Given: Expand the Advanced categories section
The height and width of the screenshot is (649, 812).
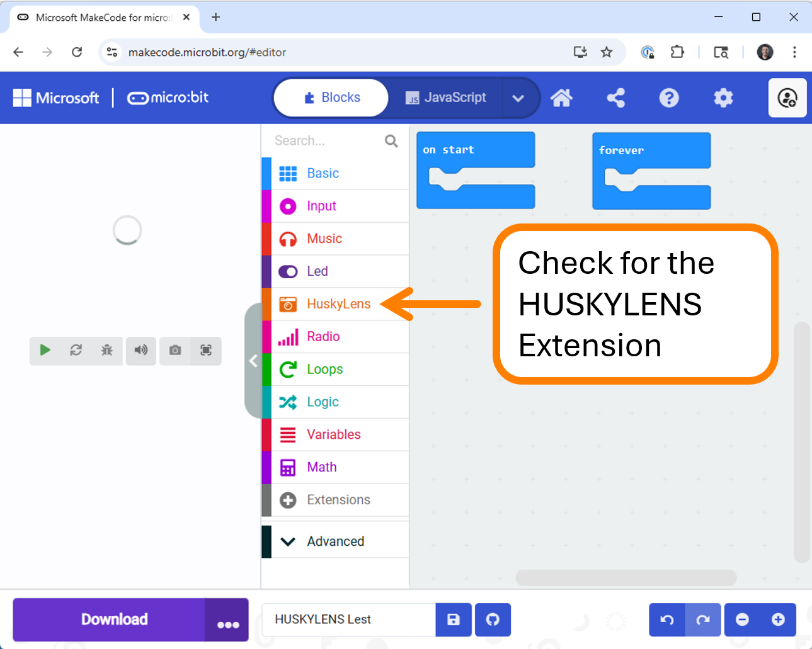Looking at the screenshot, I should (x=335, y=541).
